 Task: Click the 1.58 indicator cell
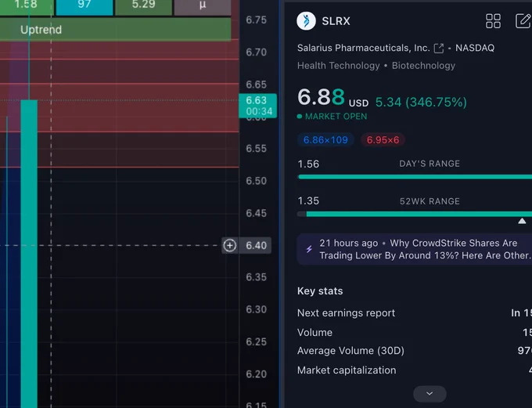pos(27,7)
